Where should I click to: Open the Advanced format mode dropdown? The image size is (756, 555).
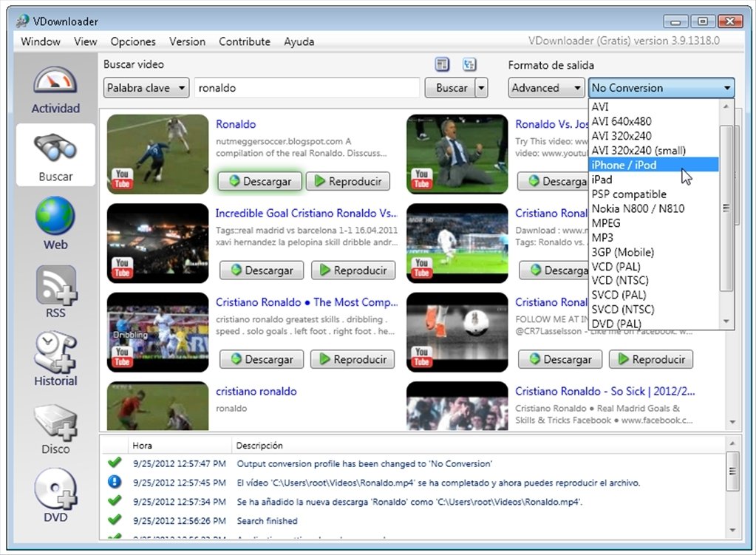point(546,88)
